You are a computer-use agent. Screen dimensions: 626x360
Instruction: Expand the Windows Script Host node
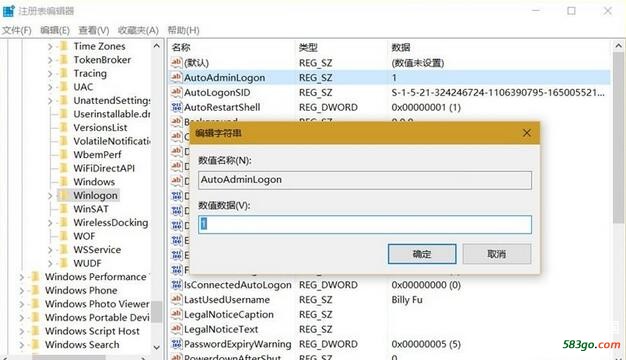(22, 331)
